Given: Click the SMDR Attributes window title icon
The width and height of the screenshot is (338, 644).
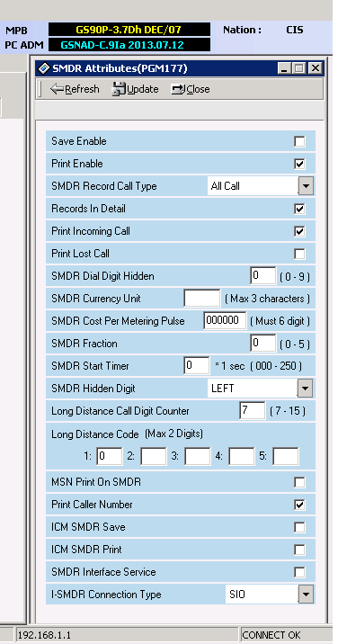Looking at the screenshot, I should [44, 68].
